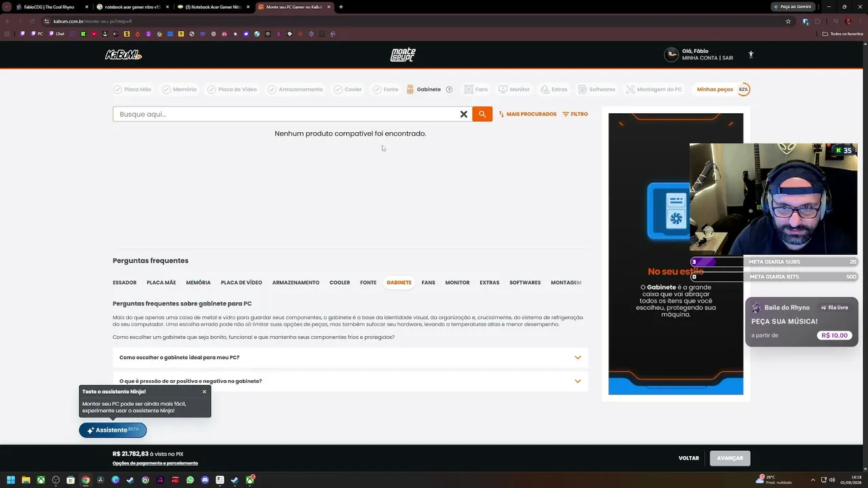Click the Fans step icon
Screen dimensions: 868x488
pos(469,89)
